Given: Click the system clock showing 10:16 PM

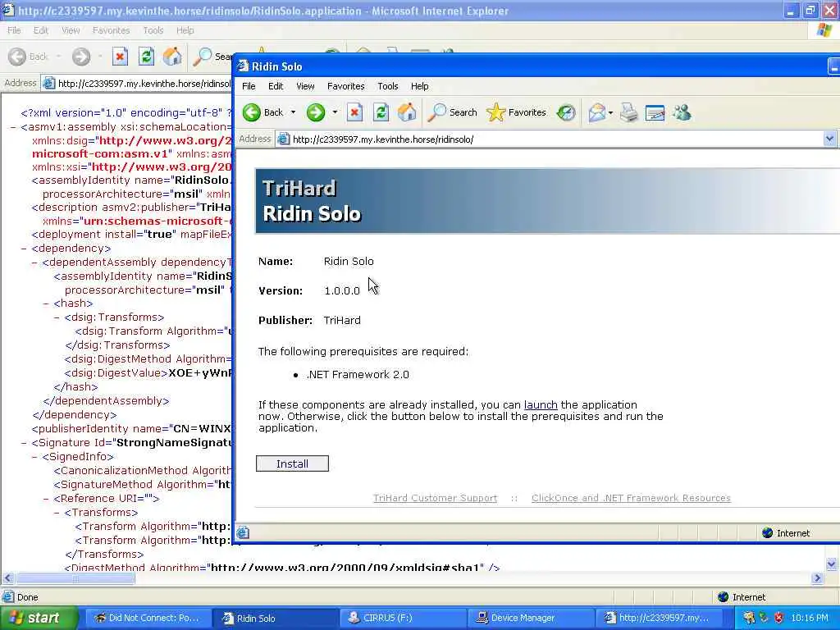Looking at the screenshot, I should (x=810, y=619).
